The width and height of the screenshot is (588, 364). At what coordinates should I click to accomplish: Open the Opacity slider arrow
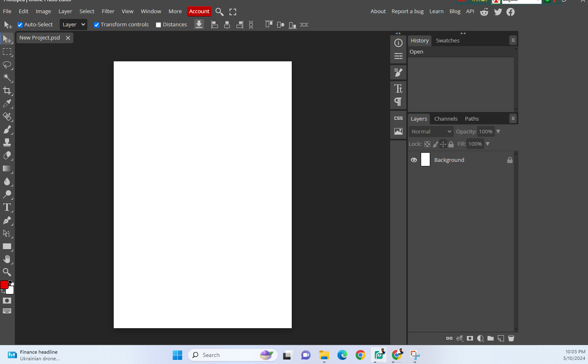tap(498, 132)
